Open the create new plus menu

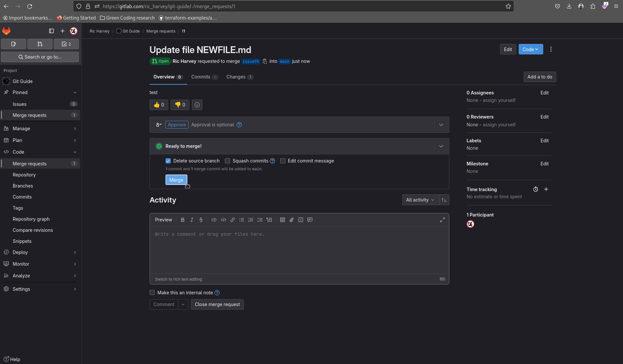point(63,31)
